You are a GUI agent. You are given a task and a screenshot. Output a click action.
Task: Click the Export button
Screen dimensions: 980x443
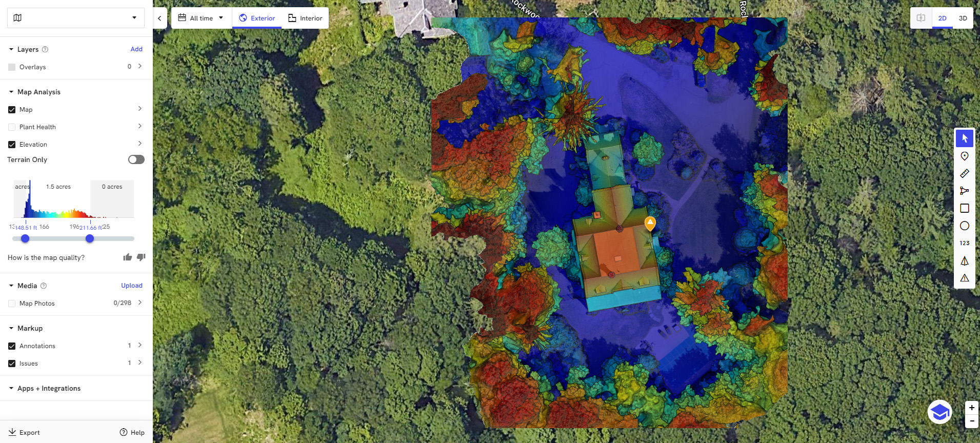[24, 432]
